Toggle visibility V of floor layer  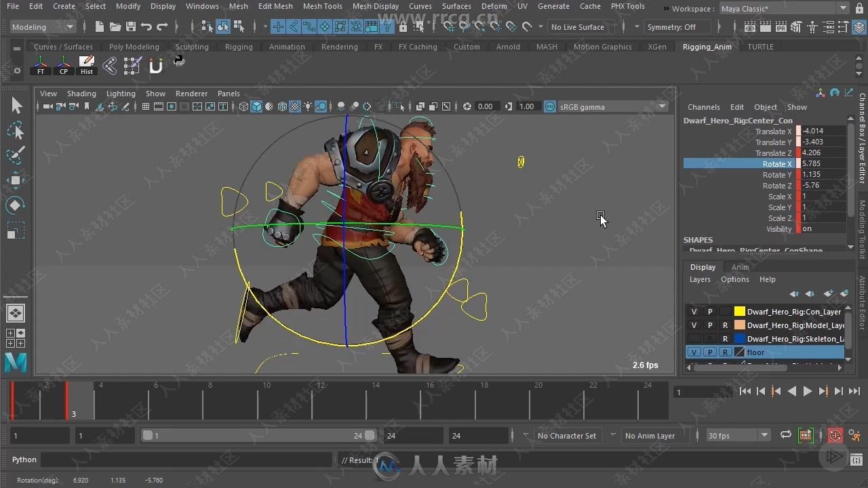click(x=694, y=352)
